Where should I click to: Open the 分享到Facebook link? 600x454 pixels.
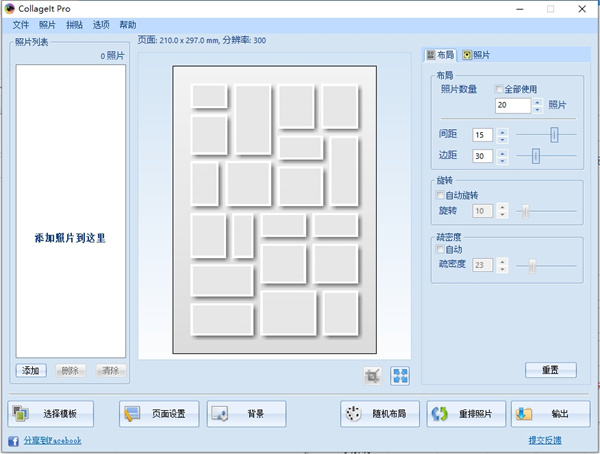pyautogui.click(x=52, y=441)
